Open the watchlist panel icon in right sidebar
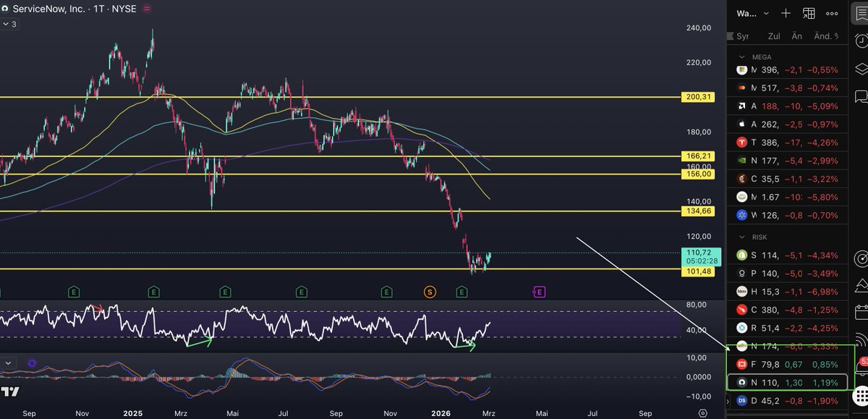 (861, 13)
